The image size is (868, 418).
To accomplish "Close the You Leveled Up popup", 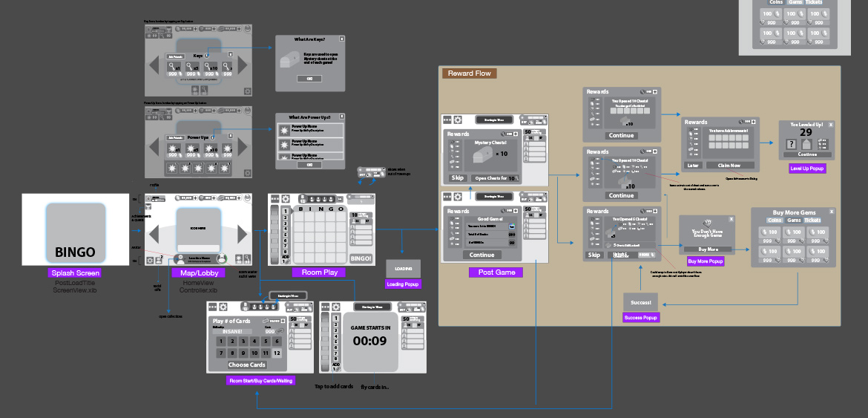I will coord(831,125).
